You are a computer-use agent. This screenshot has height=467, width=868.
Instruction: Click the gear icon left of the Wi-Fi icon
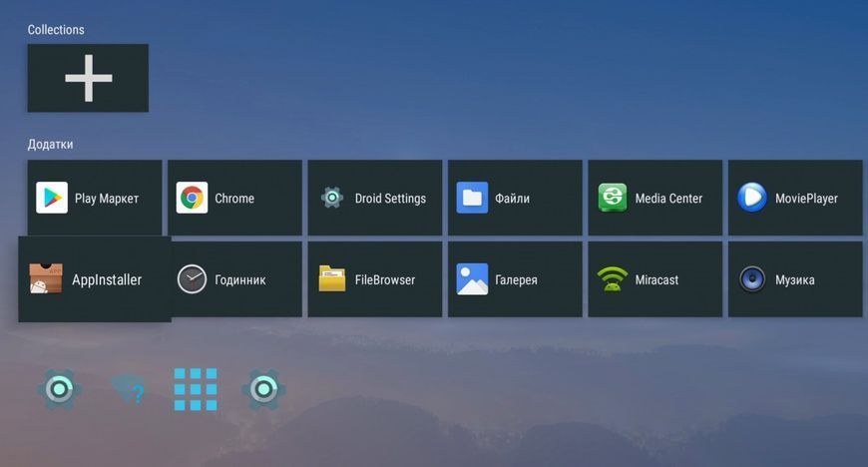[x=60, y=389]
